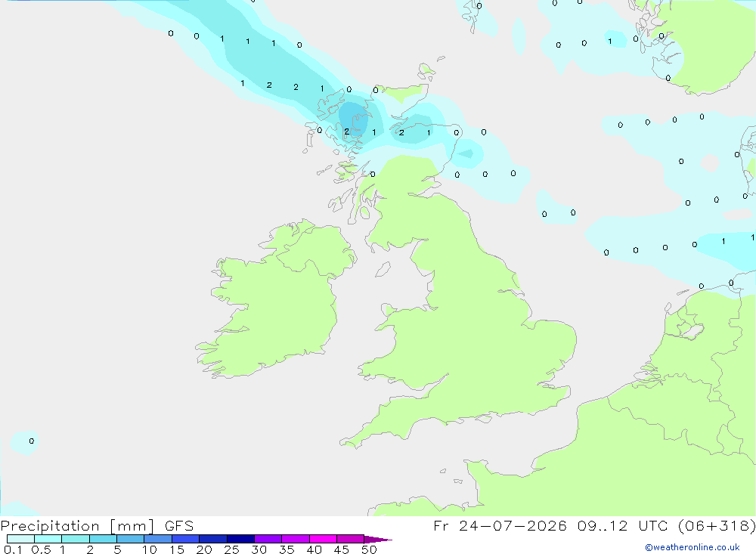The image size is (756, 554).
Task: Click the "0.1" legend scale number
Action: tap(13, 549)
